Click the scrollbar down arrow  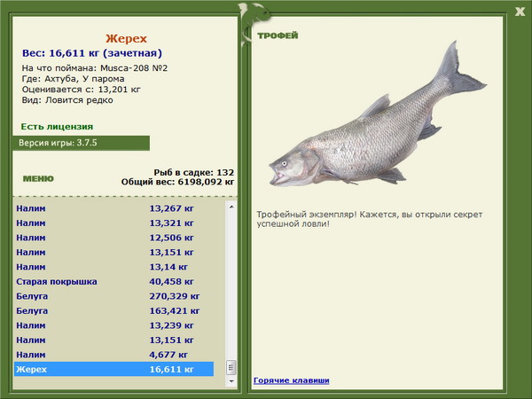click(x=231, y=381)
